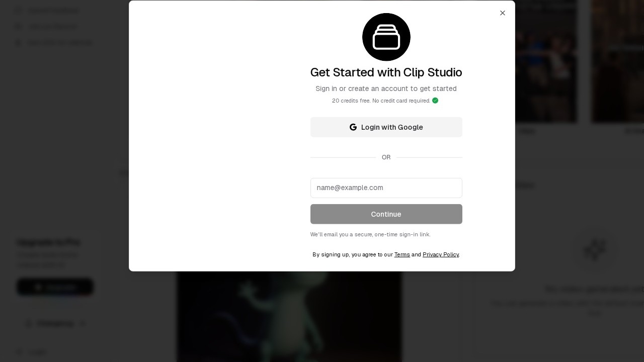Click the blurred Upgrade button in sidebar
The width and height of the screenshot is (644, 362).
55,287
